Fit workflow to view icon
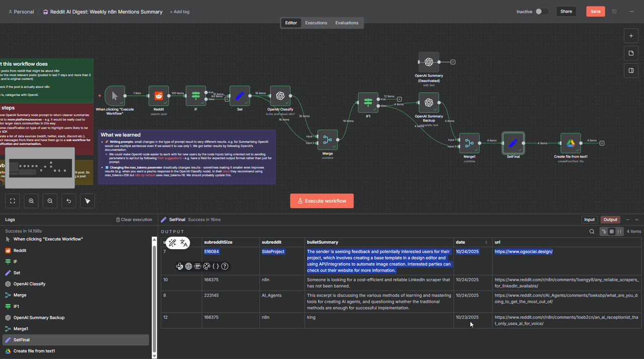The height and width of the screenshot is (359, 644). [x=13, y=201]
